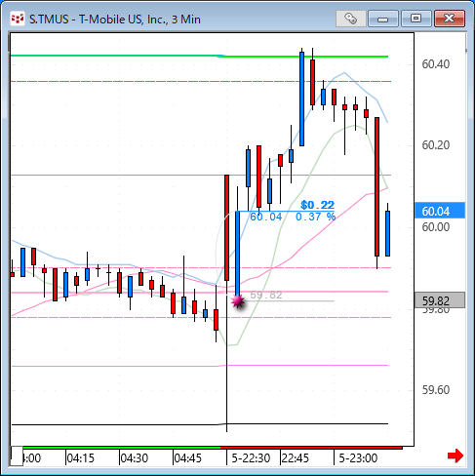Click the 5-23:00 time axis label
Screen dimensions: 475x476
[358, 458]
